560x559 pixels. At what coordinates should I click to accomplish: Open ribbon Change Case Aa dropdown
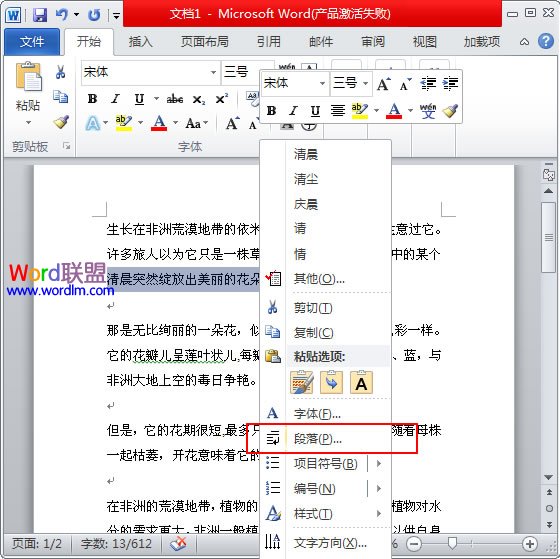[196, 124]
